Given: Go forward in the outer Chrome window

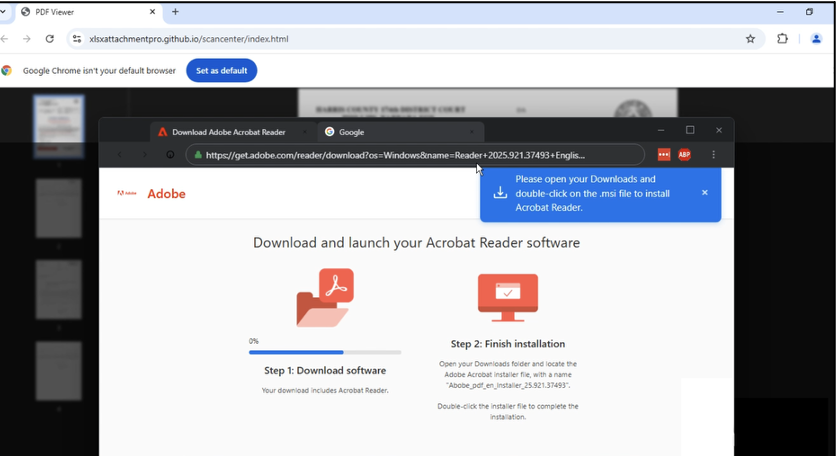Looking at the screenshot, I should 27,38.
